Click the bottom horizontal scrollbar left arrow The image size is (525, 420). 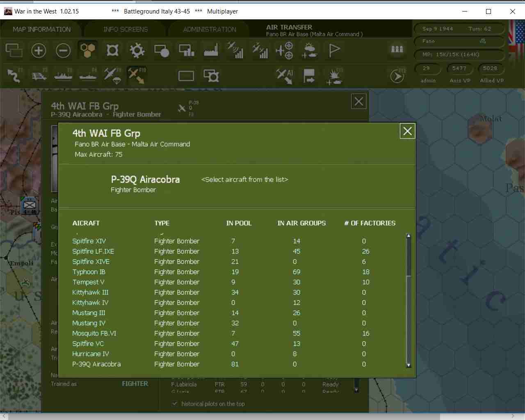4,416
